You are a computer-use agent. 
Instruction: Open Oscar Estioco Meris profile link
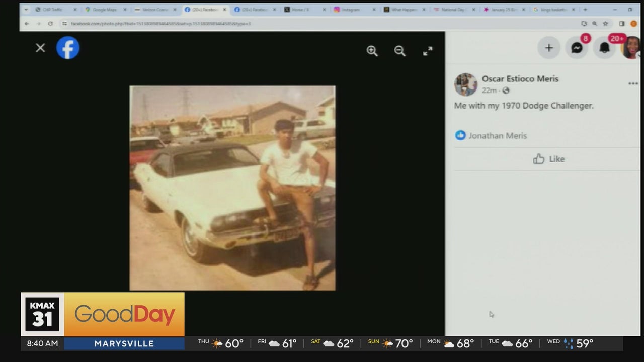(520, 79)
